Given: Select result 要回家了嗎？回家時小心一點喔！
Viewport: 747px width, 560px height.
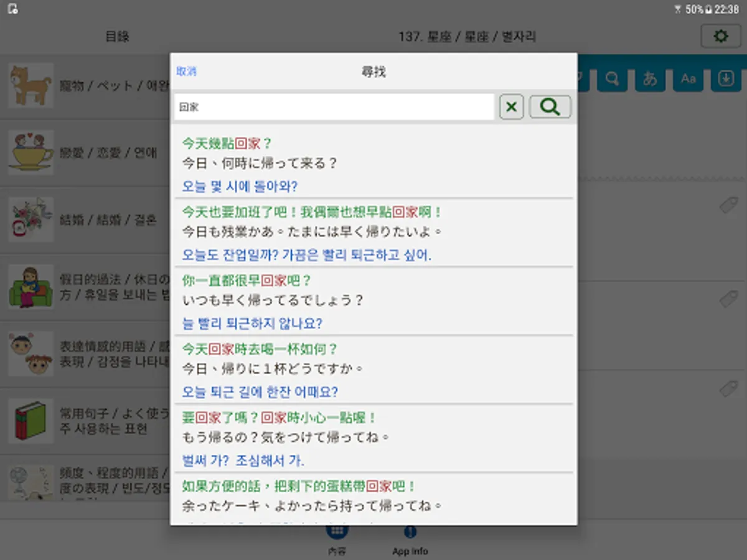Looking at the screenshot, I should [280, 418].
